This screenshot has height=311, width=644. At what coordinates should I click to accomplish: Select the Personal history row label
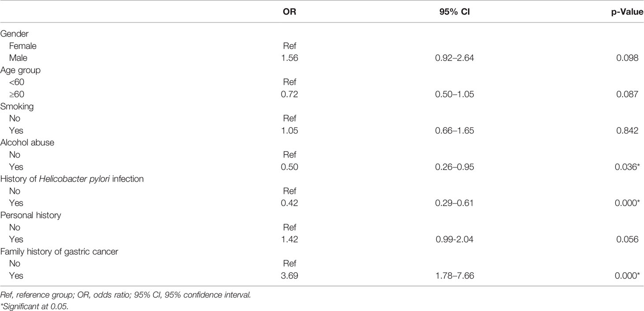coord(27,215)
